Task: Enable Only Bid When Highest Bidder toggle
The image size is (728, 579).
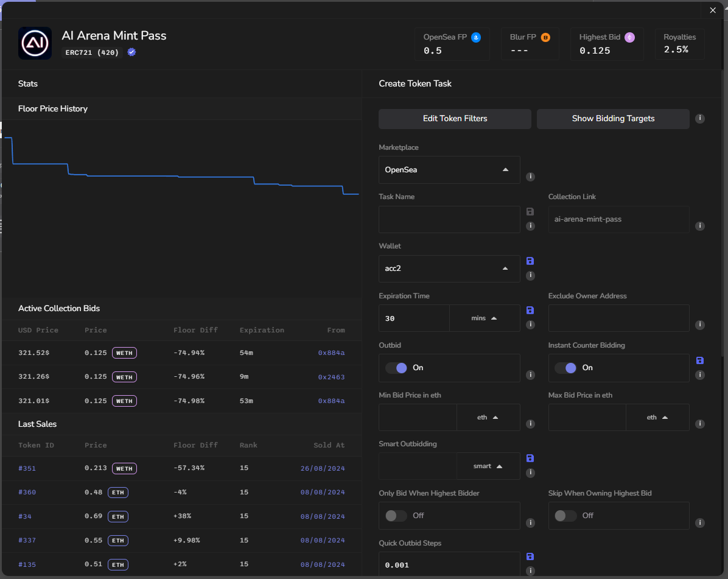Action: 396,516
